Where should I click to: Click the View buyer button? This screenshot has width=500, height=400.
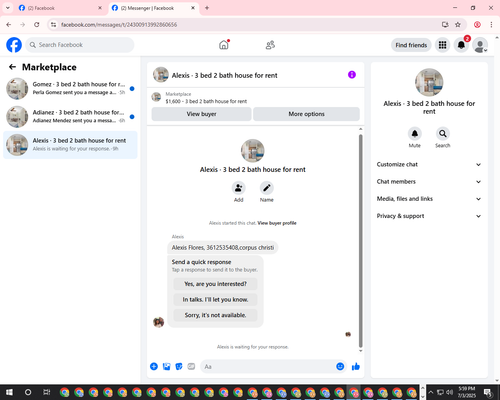click(201, 114)
